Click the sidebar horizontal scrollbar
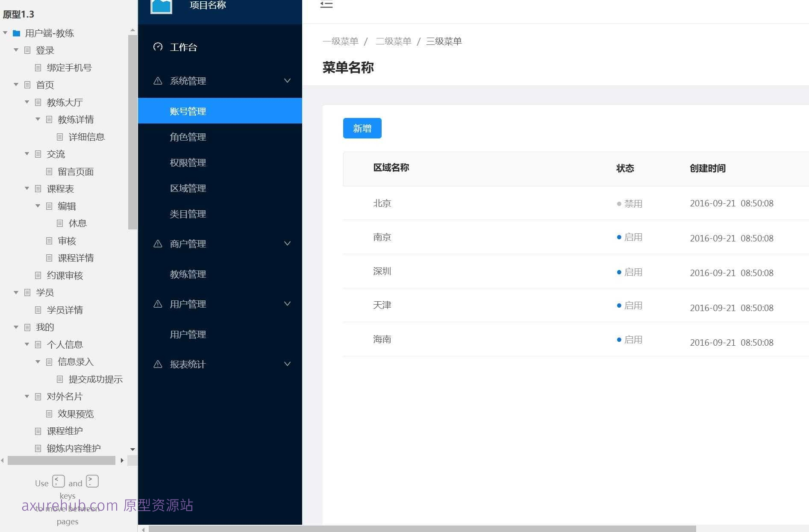This screenshot has height=532, width=809. click(x=62, y=460)
